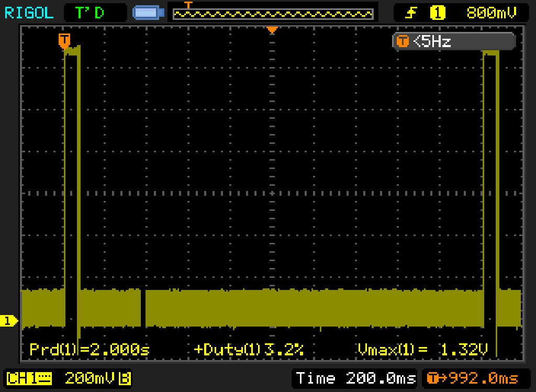
Task: Select the CH1 coupling indicator label
Action: click(x=29, y=378)
